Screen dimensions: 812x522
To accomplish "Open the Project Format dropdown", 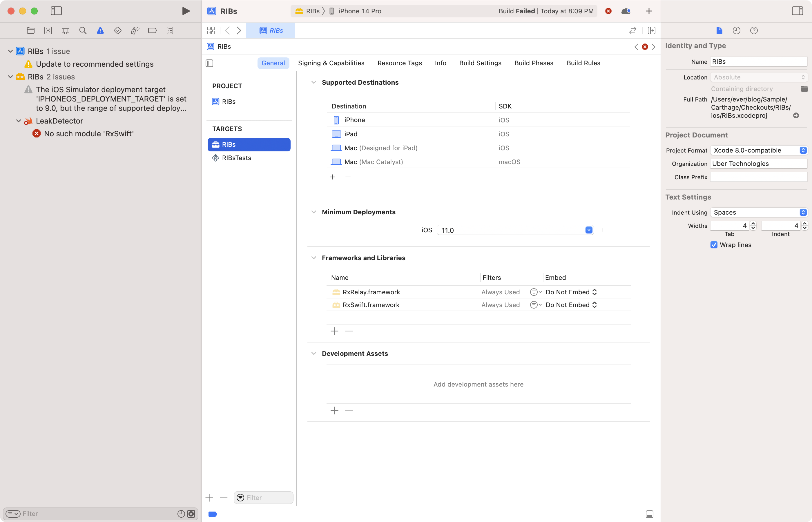I will click(758, 150).
